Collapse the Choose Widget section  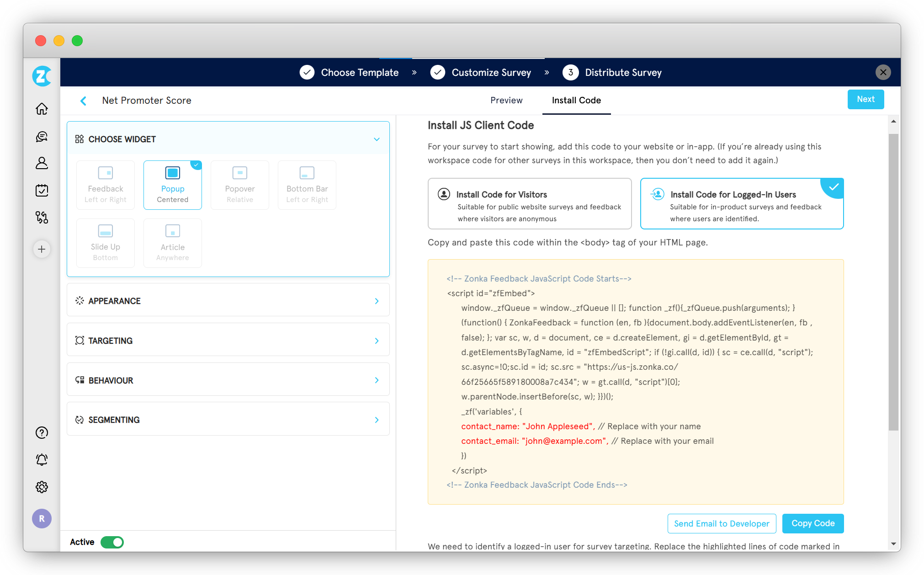(x=377, y=139)
